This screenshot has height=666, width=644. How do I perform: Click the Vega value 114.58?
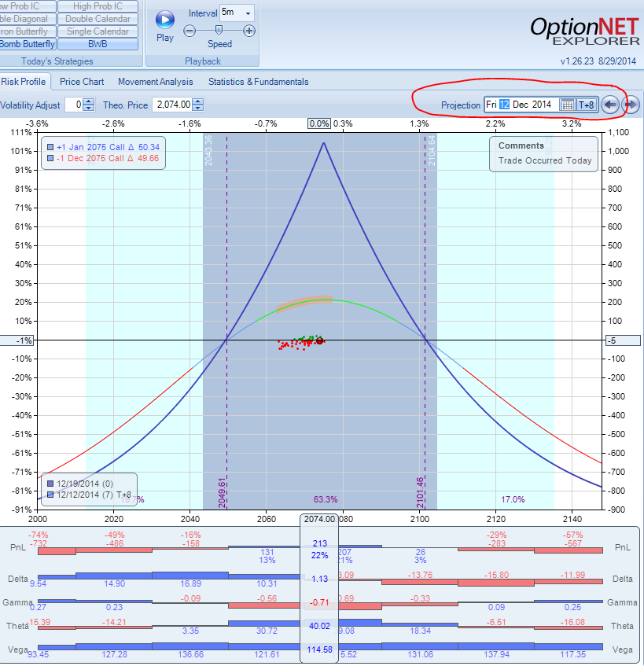(319, 649)
